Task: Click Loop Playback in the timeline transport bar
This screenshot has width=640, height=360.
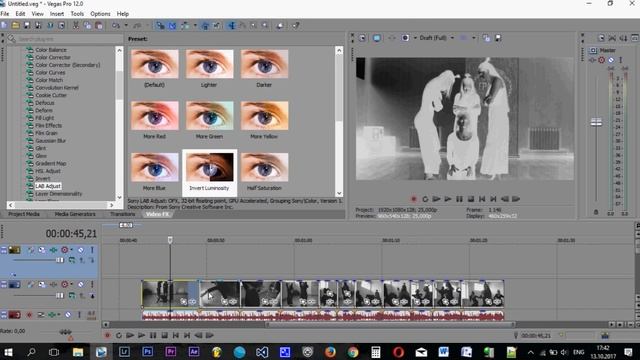Action: pyautogui.click(x=119, y=336)
